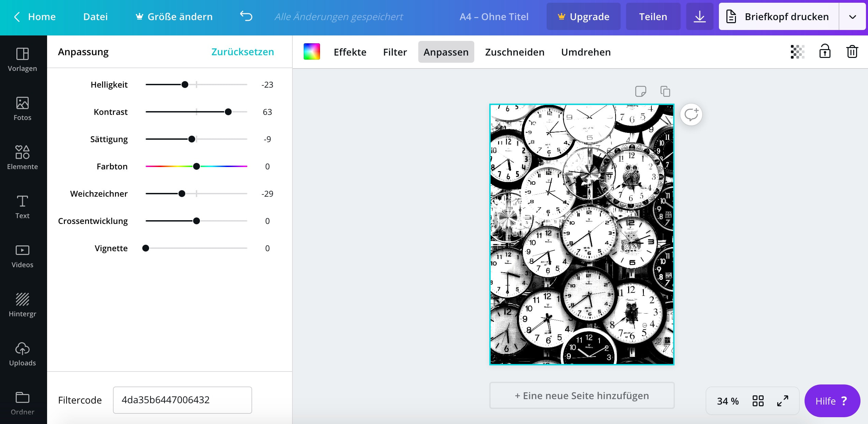Click the duplicate page icon
This screenshot has height=424, width=868.
(665, 91)
